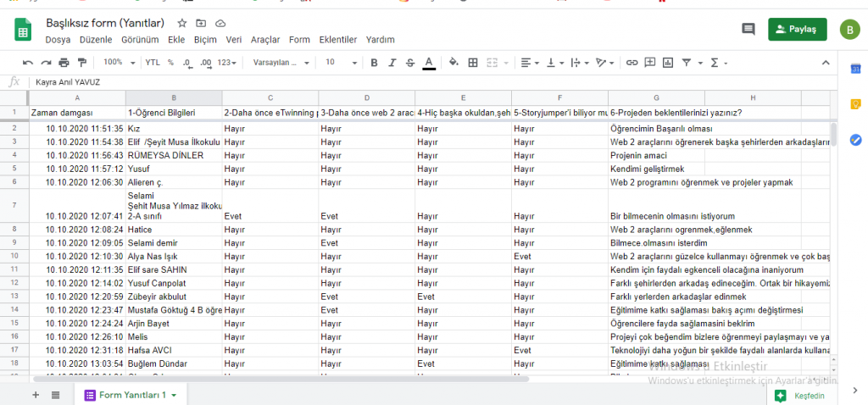Open the font size 10 dropdown
The width and height of the screenshot is (868, 405).
coord(340,63)
